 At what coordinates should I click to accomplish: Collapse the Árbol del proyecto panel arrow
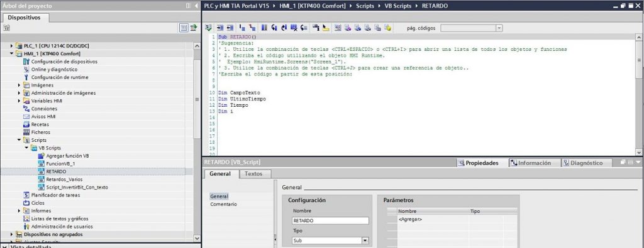click(x=196, y=6)
